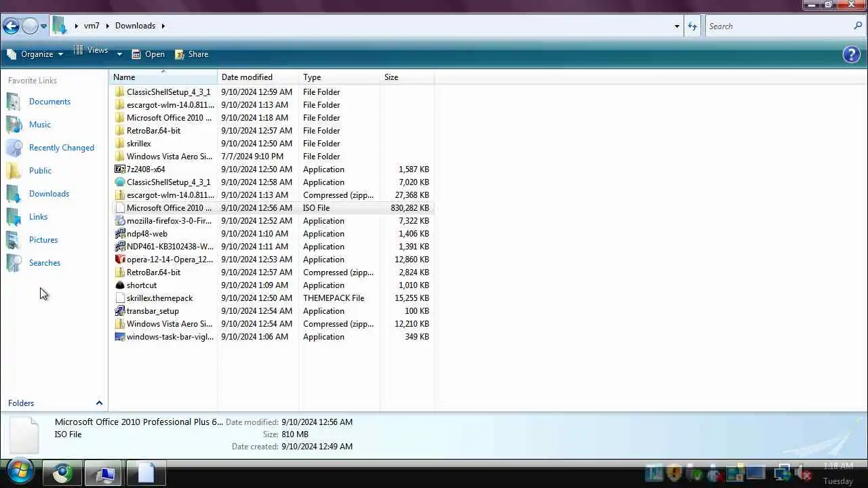The image size is (868, 488).
Task: Click the folder icon in the address bar
Action: point(60,26)
